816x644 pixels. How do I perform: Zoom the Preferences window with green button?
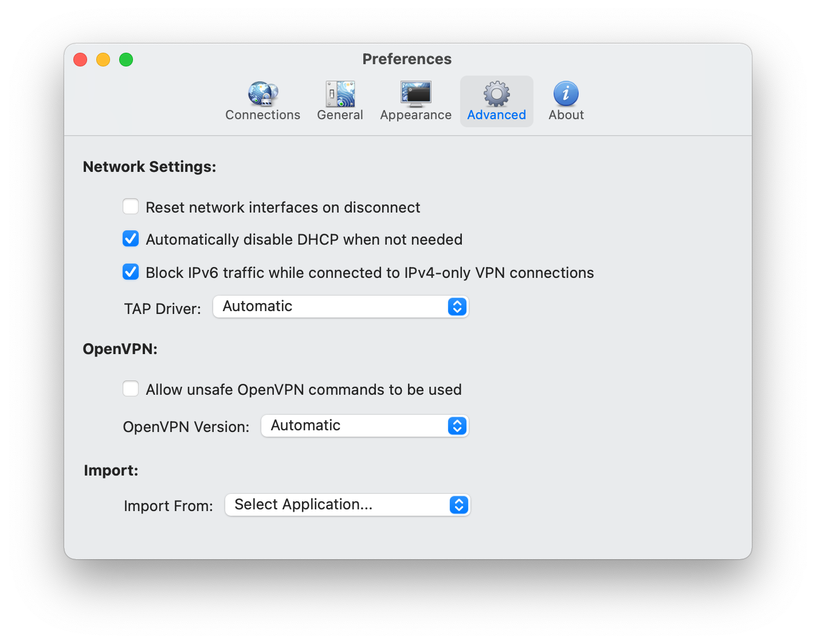coord(126,60)
